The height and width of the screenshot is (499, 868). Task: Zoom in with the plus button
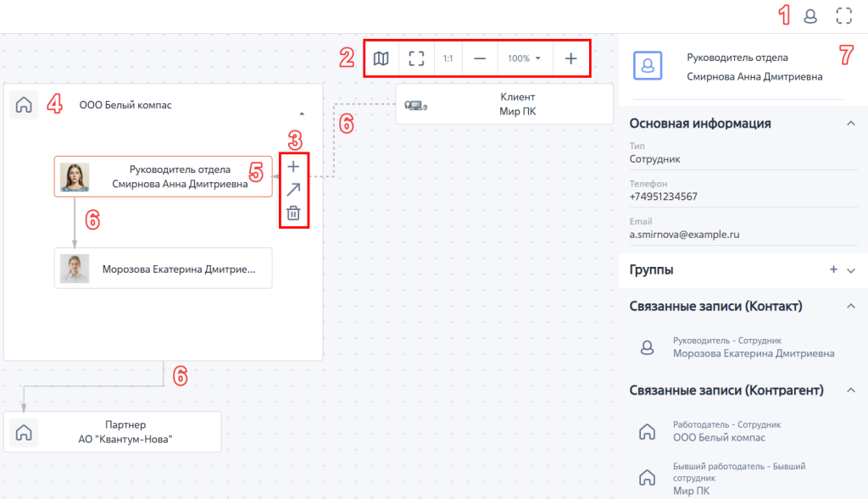coord(570,58)
